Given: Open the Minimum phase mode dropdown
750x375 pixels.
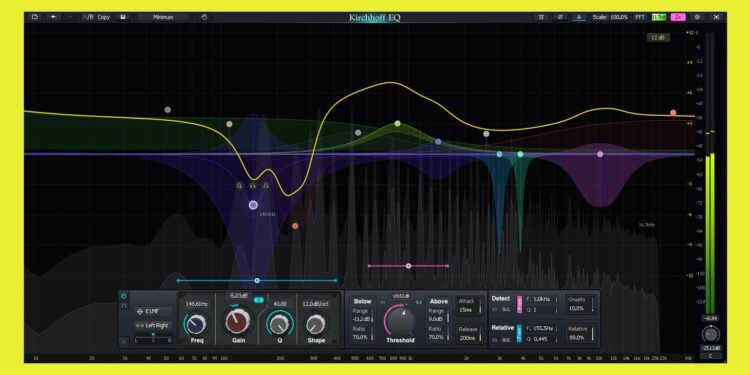Looking at the screenshot, I should 164,17.
